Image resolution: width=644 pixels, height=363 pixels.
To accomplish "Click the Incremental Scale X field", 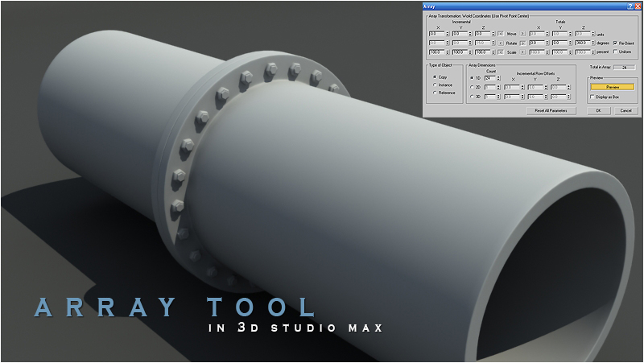I will click(x=436, y=52).
